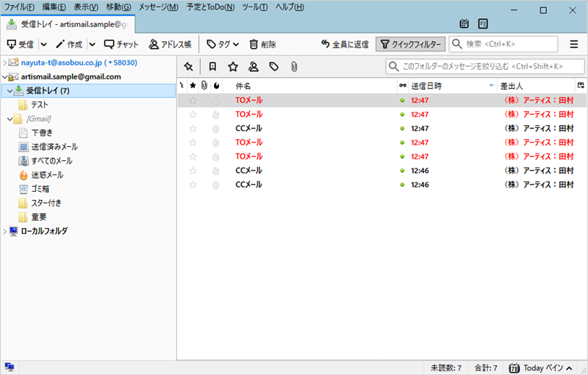
Task: Open the hamburger application menu
Action: coord(574,44)
